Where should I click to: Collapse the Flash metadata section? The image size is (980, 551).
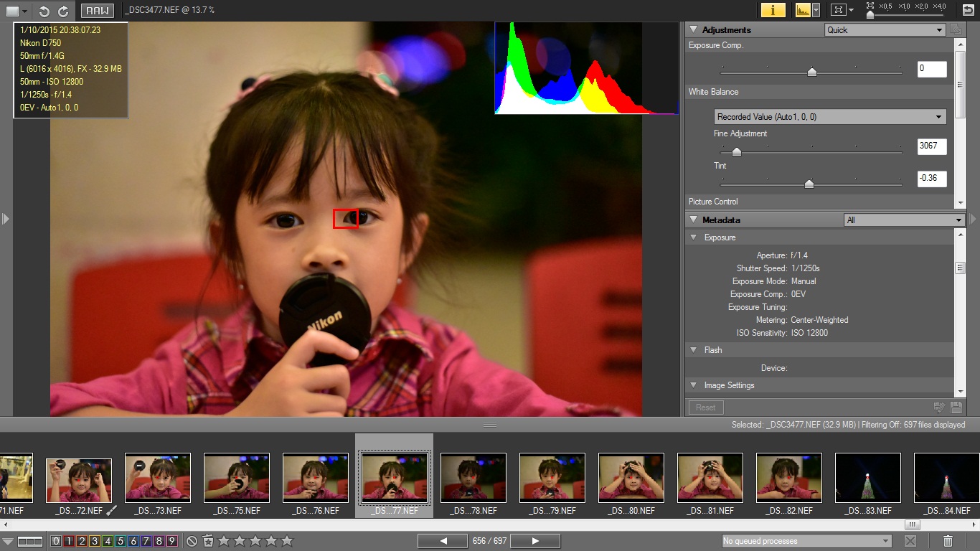pyautogui.click(x=694, y=350)
